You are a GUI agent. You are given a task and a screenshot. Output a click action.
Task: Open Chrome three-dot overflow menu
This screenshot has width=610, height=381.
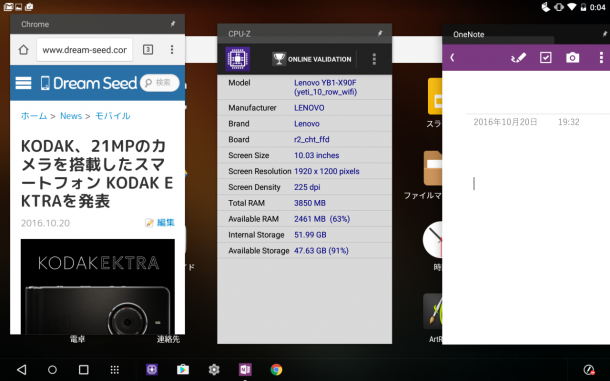pyautogui.click(x=172, y=49)
